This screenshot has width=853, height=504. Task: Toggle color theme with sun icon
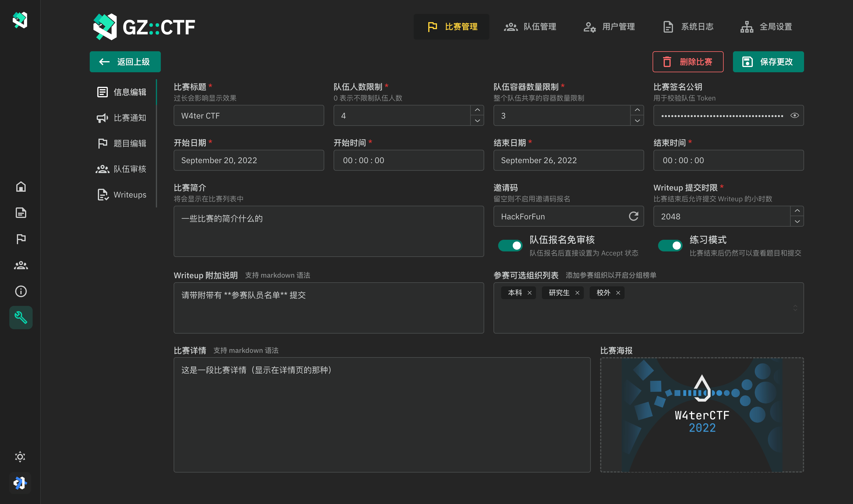pos(20,457)
